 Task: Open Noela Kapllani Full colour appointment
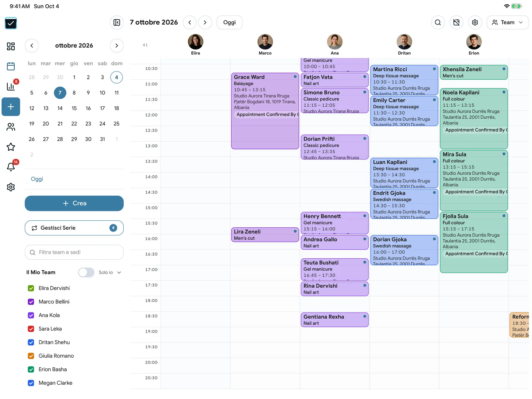coord(474,119)
